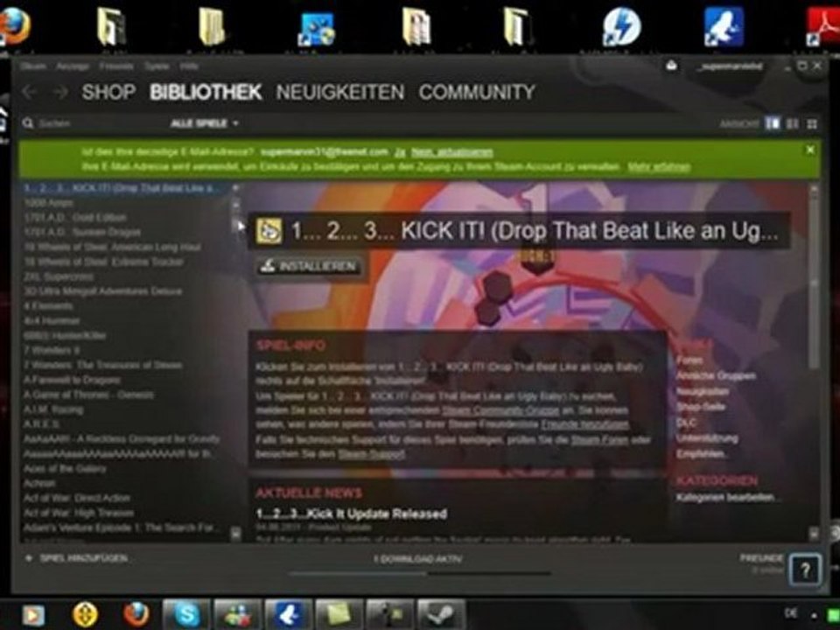Open the yellow round taskbar icon
840x630 pixels.
85,614
